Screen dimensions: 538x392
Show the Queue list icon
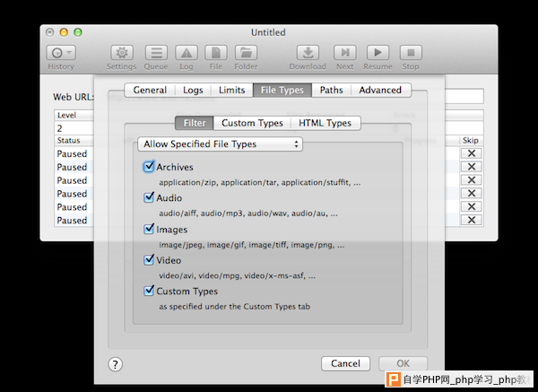(x=156, y=53)
